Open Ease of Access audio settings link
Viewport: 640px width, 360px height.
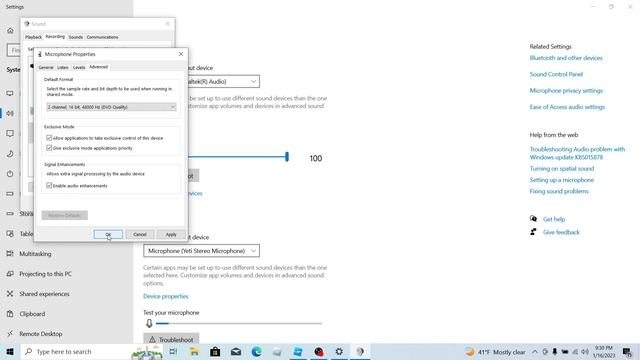coord(567,107)
